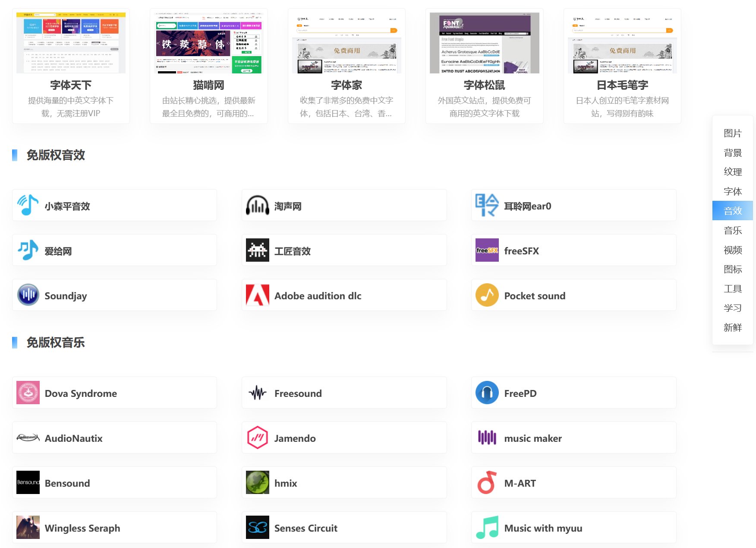The image size is (756, 548).
Task: Click the music maker purple bars icon
Action: tap(487, 438)
